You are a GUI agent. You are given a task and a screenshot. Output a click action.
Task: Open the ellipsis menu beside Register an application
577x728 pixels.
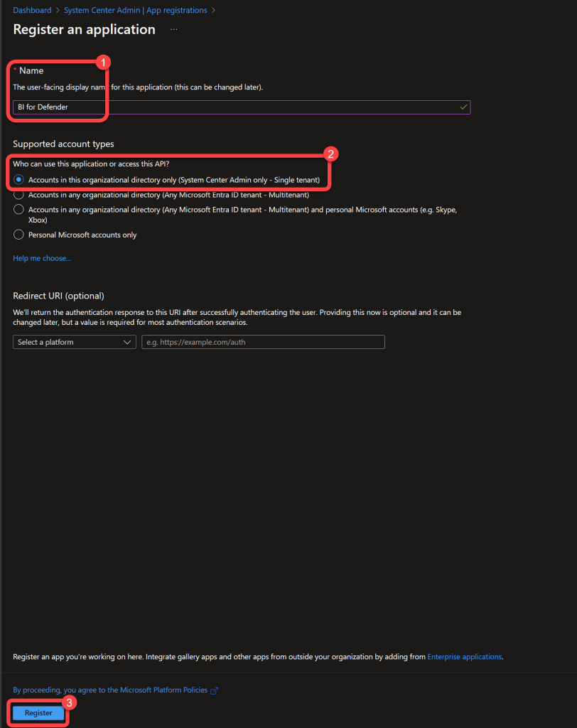pyautogui.click(x=174, y=30)
